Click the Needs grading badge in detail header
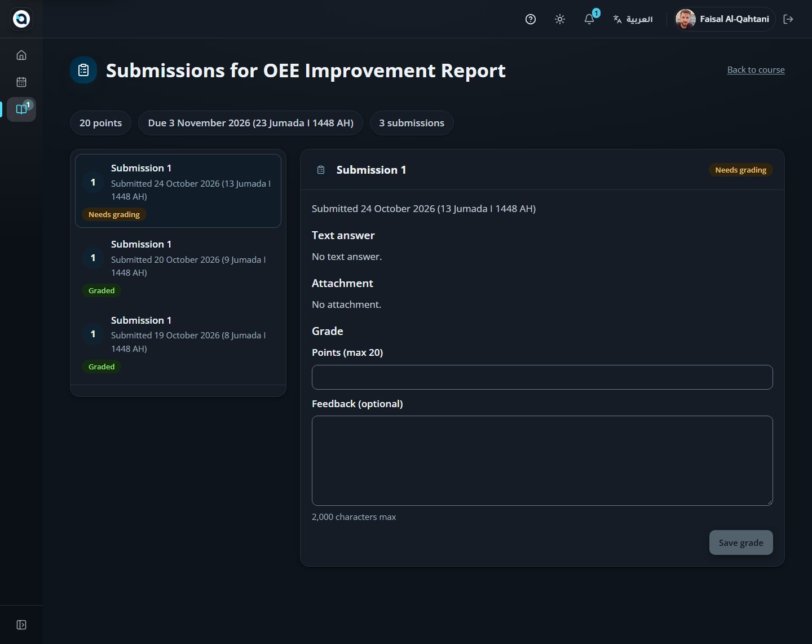812x644 pixels. pos(740,170)
